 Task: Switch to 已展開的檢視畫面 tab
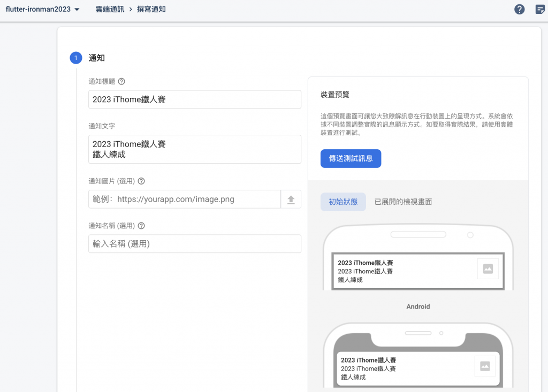[x=403, y=202]
